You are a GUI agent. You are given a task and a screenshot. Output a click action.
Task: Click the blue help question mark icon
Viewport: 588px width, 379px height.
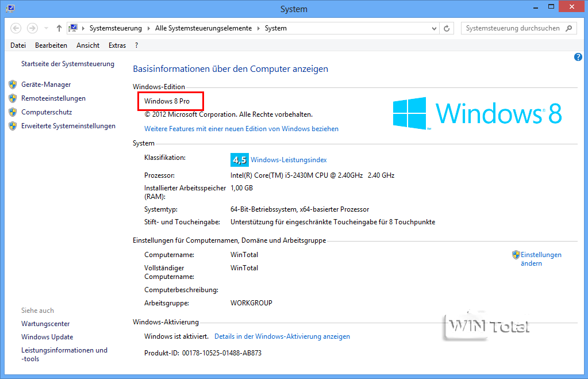pos(578,57)
